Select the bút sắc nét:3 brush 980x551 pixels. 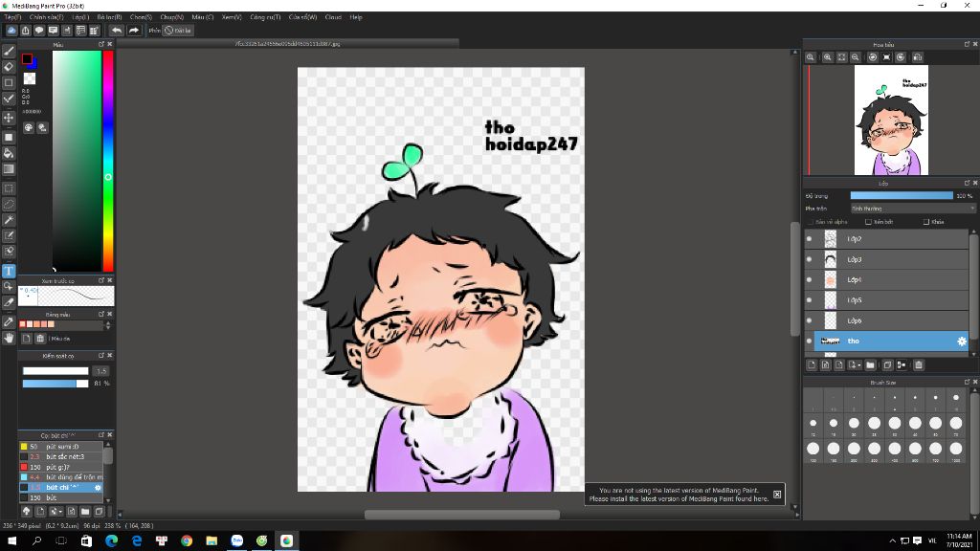click(61, 456)
